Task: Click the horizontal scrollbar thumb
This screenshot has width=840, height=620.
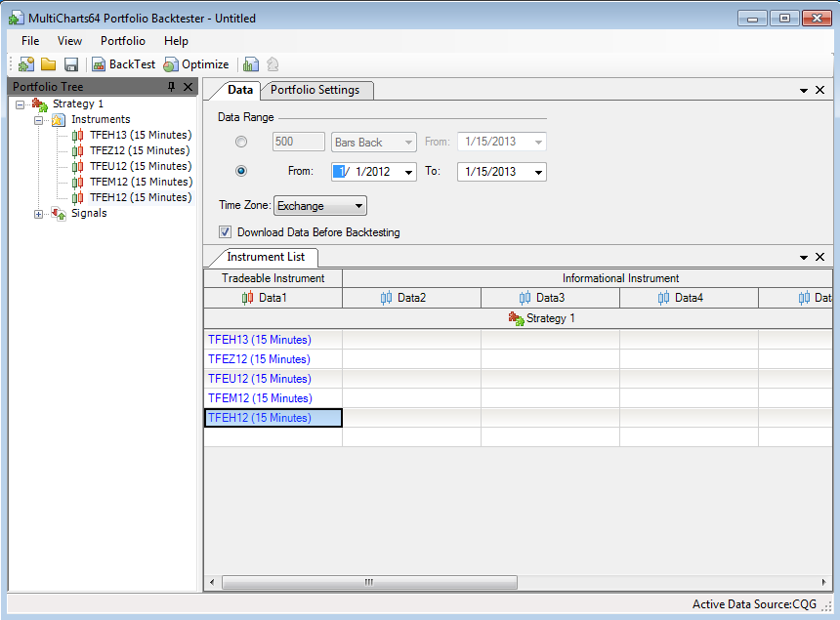Action: 369,583
